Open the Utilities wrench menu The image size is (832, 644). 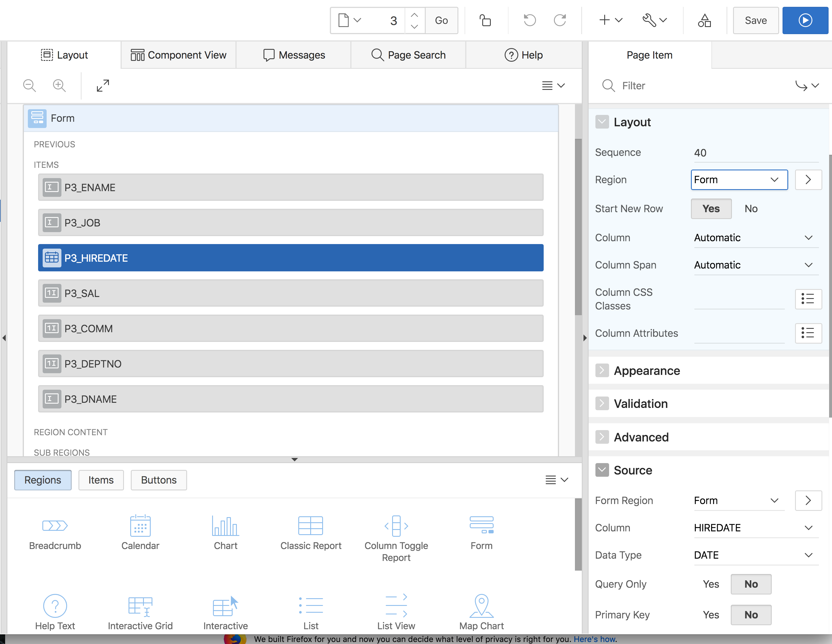point(654,20)
